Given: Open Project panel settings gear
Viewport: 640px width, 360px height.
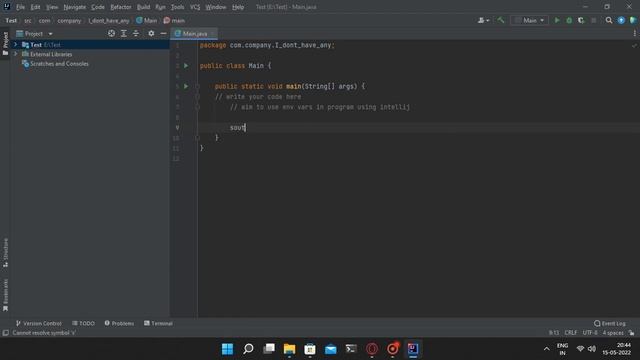Looking at the screenshot, I should pyautogui.click(x=151, y=33).
